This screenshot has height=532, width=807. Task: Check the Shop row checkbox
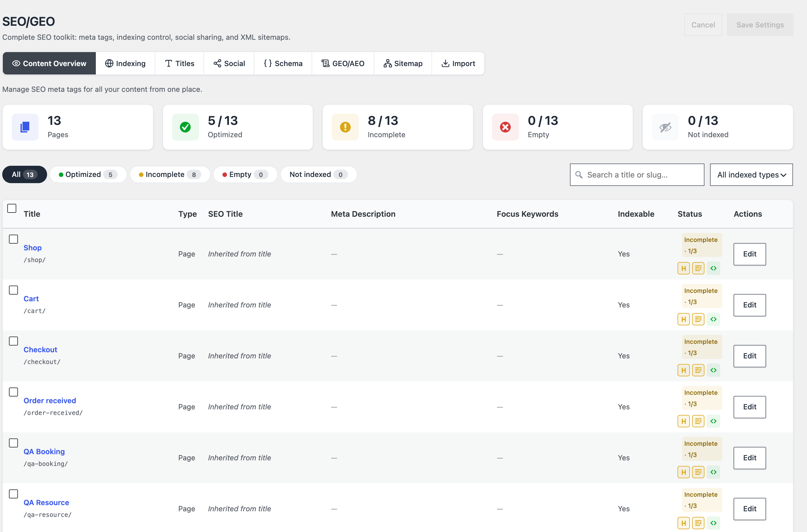pos(13,239)
